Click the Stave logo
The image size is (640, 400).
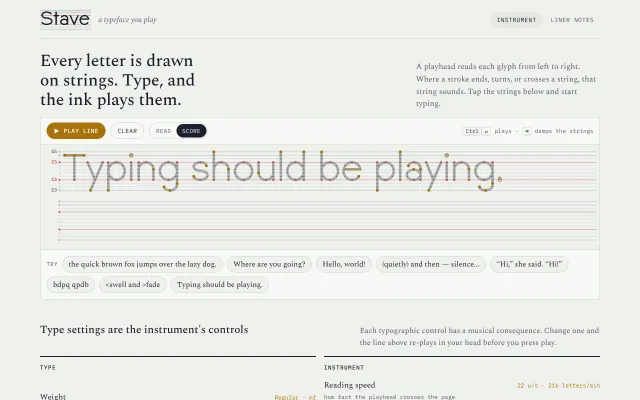(x=65, y=19)
